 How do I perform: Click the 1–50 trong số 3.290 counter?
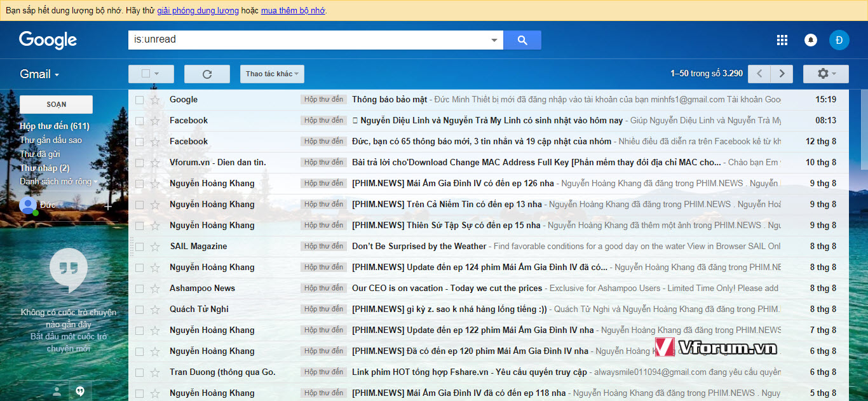pos(707,74)
